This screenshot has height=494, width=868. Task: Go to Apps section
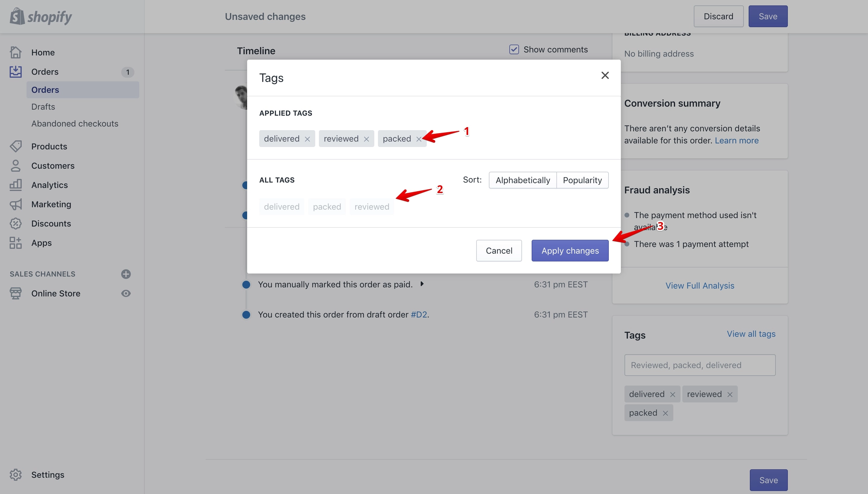[41, 243]
